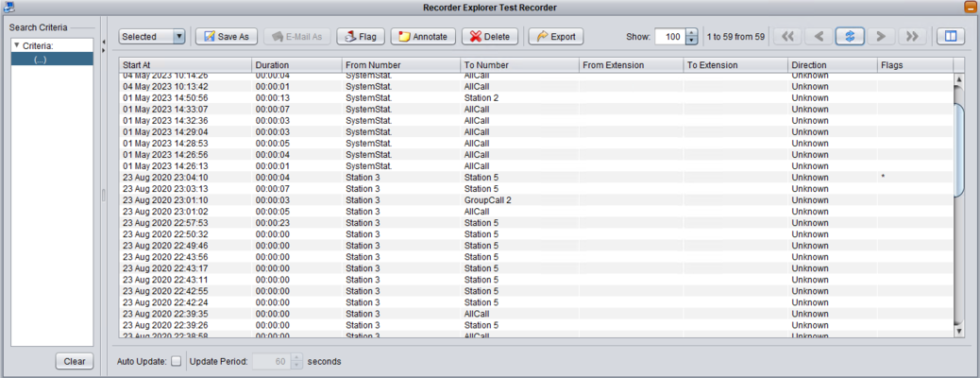Collapse the search panel with left arrow
Screen dimensions: 980x378
click(103, 42)
